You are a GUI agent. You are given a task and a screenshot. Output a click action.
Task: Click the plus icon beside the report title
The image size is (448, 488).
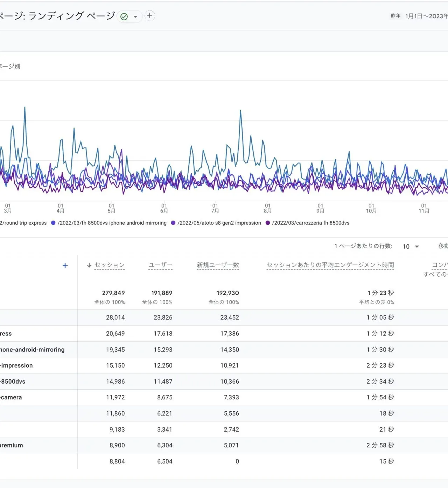pyautogui.click(x=150, y=15)
